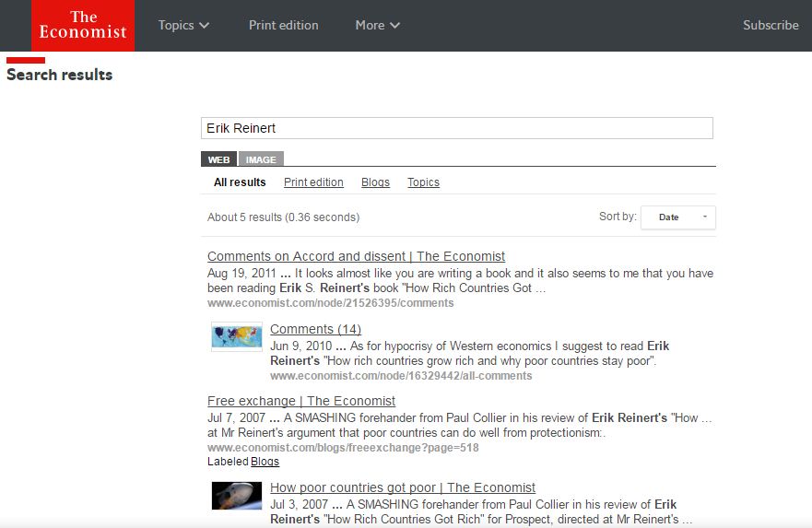Viewport: 812px width, 528px height.
Task: Open the Sort by Date dropdown
Action: pyautogui.click(x=677, y=217)
